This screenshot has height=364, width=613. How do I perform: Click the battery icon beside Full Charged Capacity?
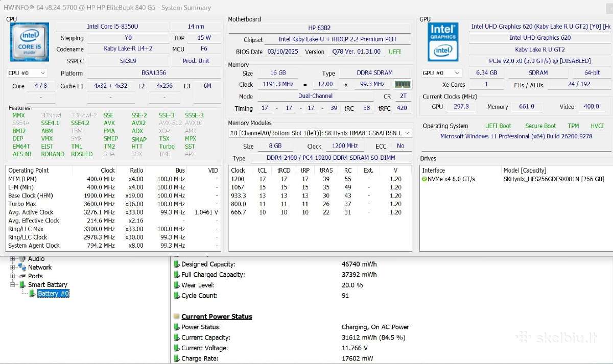coord(177,275)
